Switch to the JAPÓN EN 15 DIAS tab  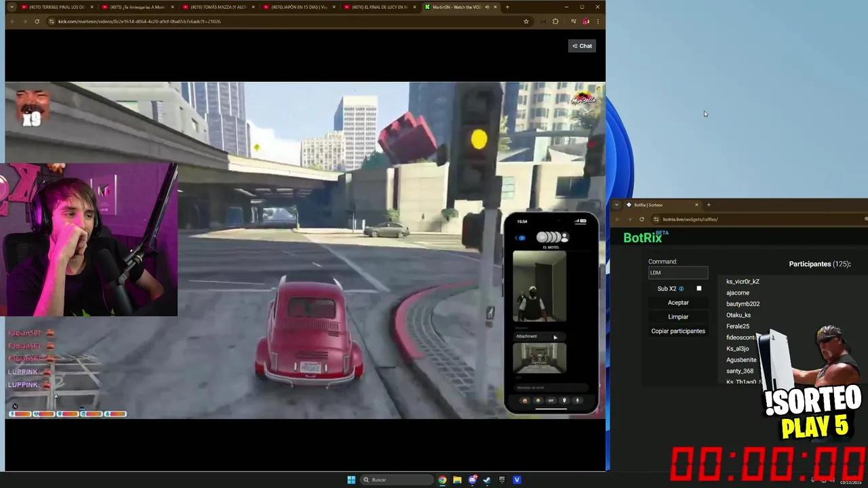tap(299, 7)
